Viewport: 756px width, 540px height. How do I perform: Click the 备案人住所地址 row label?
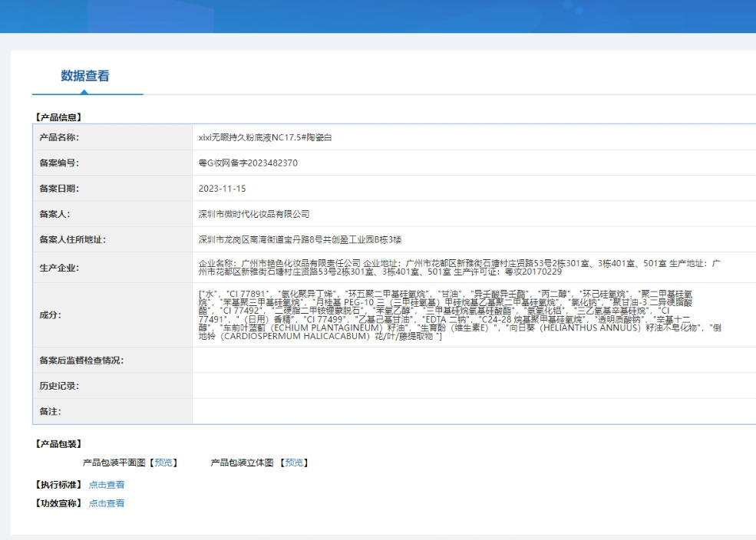click(x=72, y=239)
